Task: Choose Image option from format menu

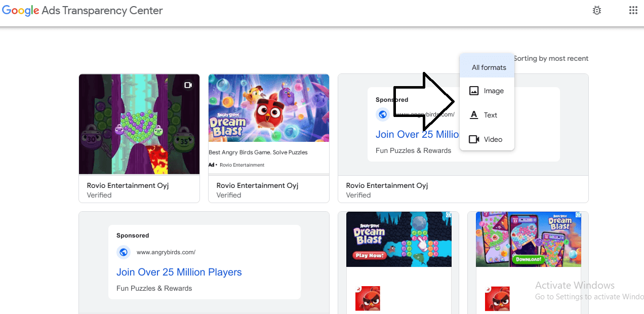Action: pos(493,91)
